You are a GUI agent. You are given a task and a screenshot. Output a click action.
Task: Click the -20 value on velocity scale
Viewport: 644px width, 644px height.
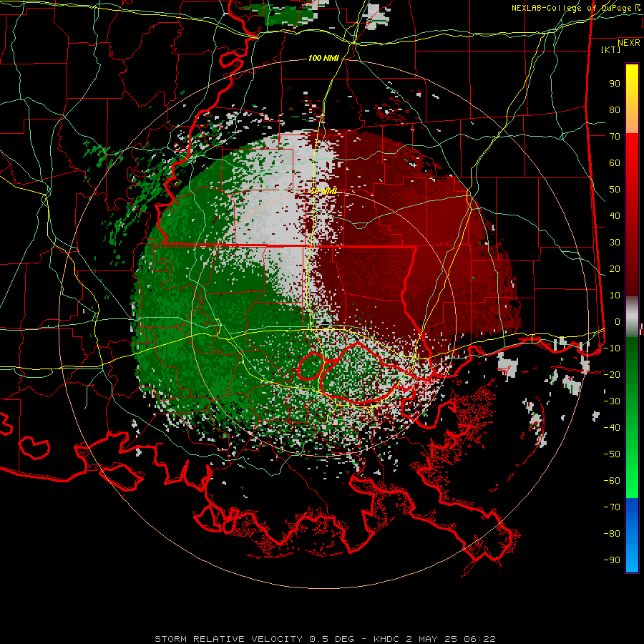click(612, 374)
